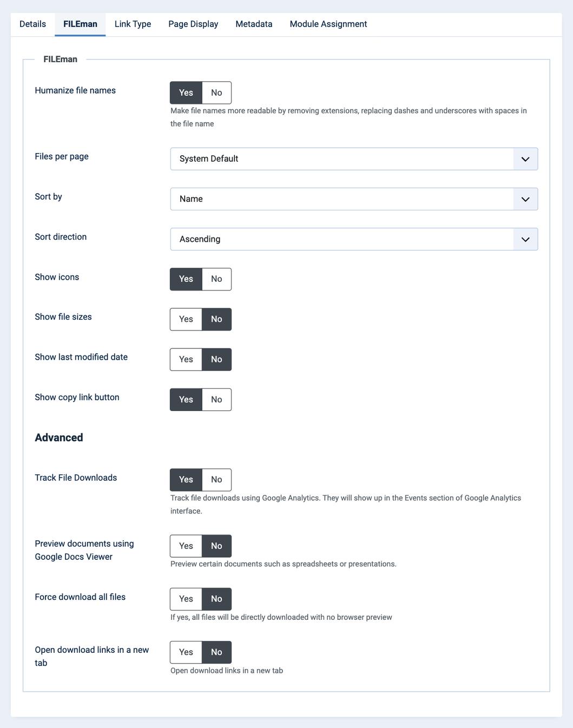
Task: Choose Yes for Force download all files
Action: (x=186, y=599)
